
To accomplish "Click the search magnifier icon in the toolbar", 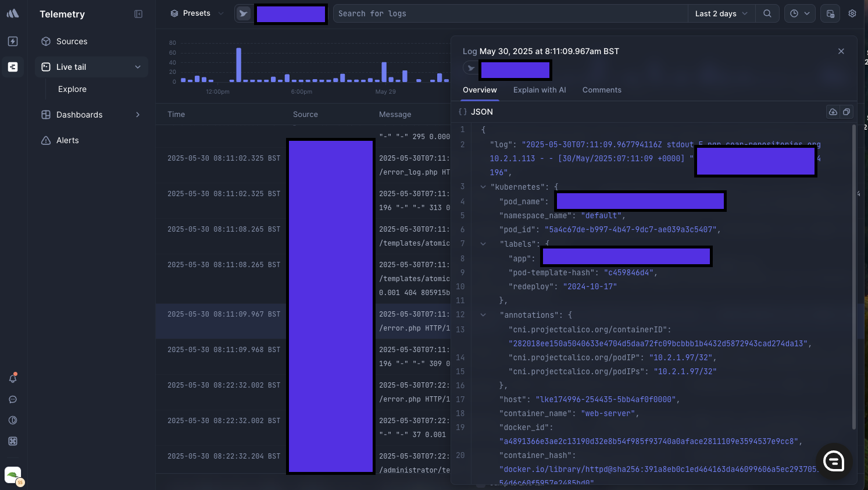I will 767,13.
